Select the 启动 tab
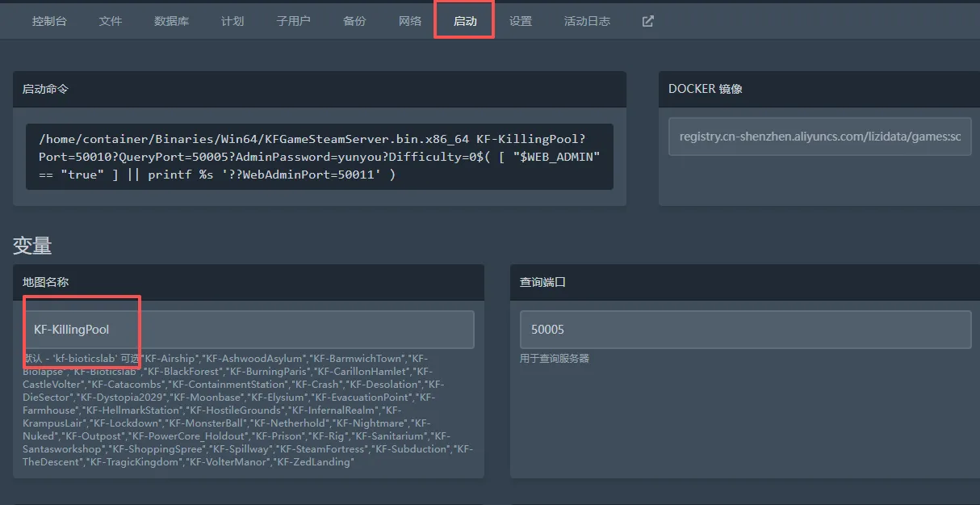The width and height of the screenshot is (980, 505). point(465,21)
